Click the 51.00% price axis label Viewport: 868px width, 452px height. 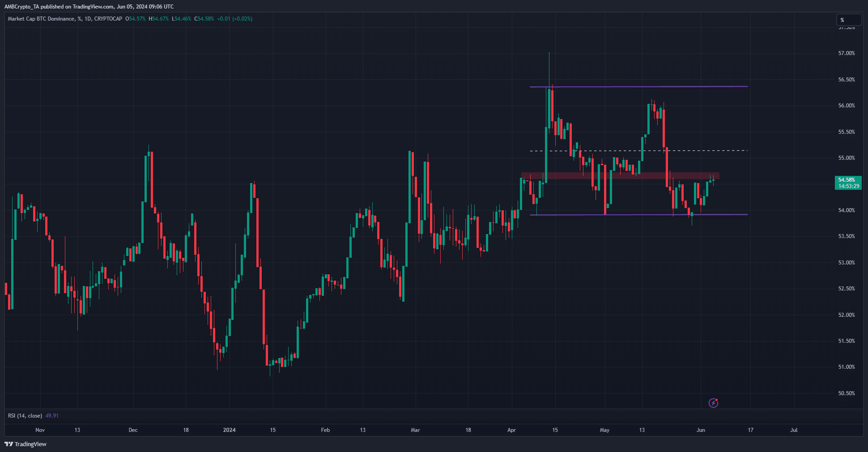tap(847, 367)
